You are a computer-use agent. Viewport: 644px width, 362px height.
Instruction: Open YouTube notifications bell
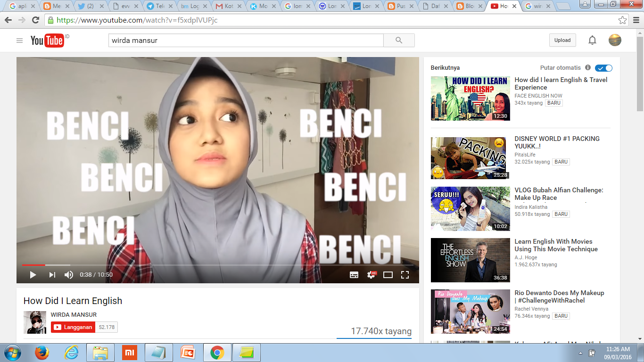[x=592, y=40]
